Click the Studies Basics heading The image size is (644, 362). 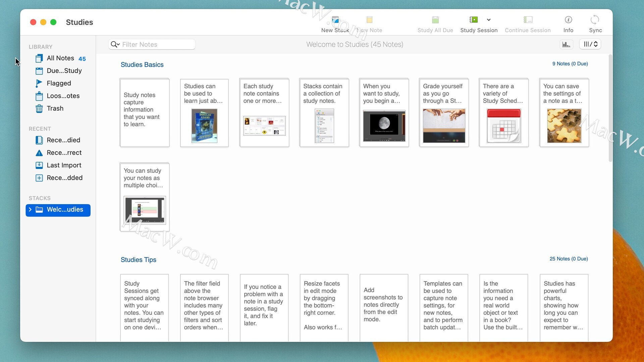(142, 65)
